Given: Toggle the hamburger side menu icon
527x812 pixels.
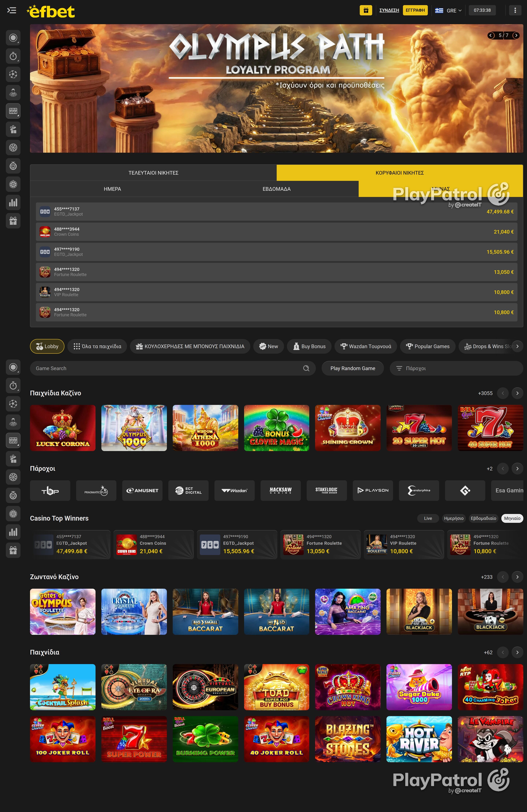Looking at the screenshot, I should pyautogui.click(x=12, y=10).
